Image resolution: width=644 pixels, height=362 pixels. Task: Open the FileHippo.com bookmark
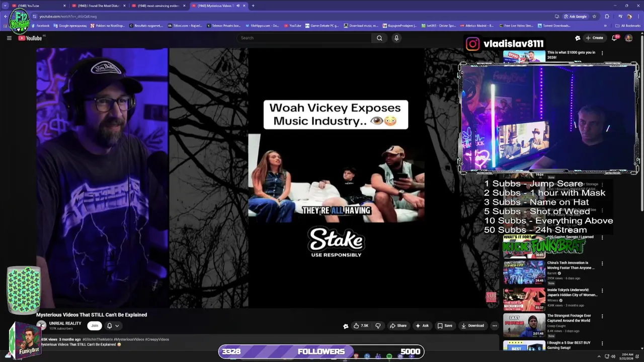coord(262,26)
